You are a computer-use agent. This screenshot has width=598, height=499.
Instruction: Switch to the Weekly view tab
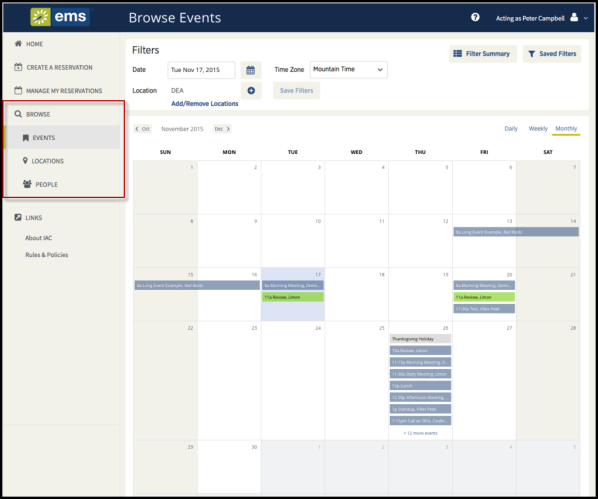click(538, 129)
